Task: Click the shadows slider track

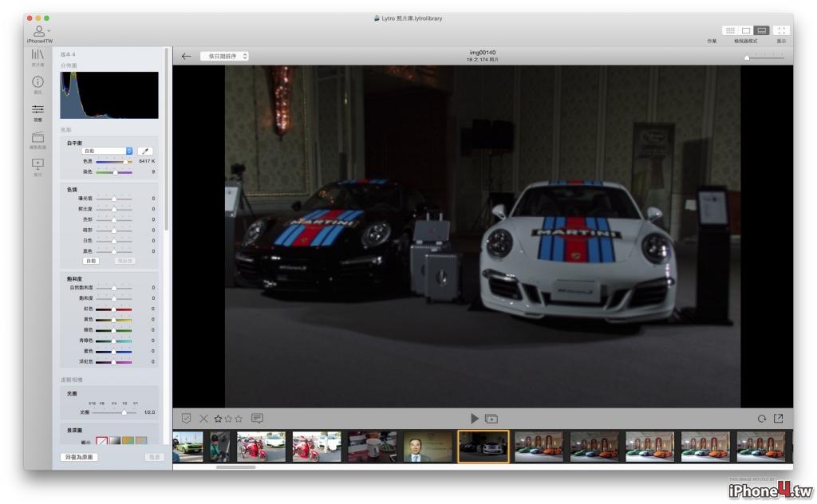Action: [114, 230]
